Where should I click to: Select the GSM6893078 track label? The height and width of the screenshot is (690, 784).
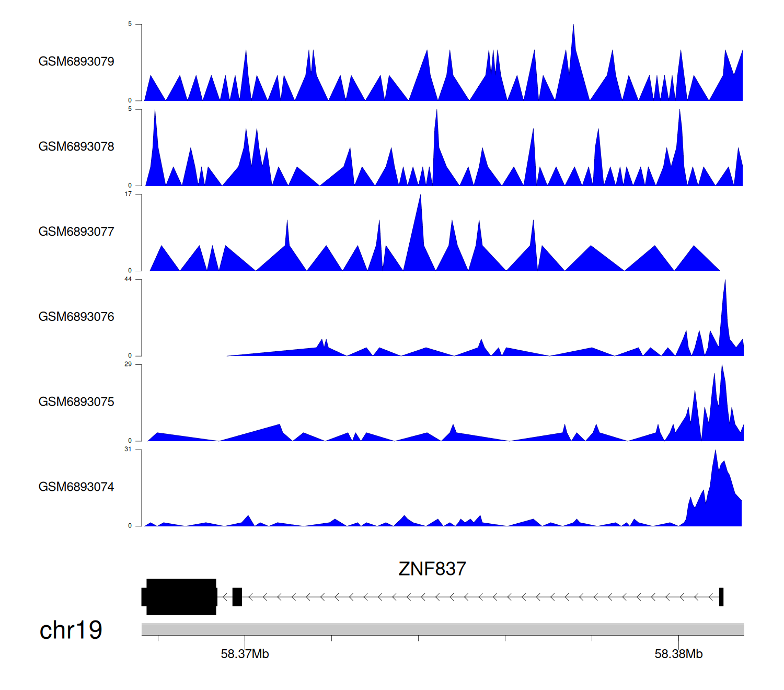coord(76,147)
